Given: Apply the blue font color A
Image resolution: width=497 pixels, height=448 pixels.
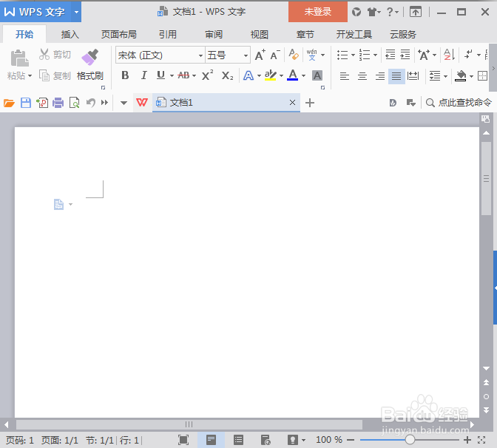Looking at the screenshot, I should tap(293, 75).
